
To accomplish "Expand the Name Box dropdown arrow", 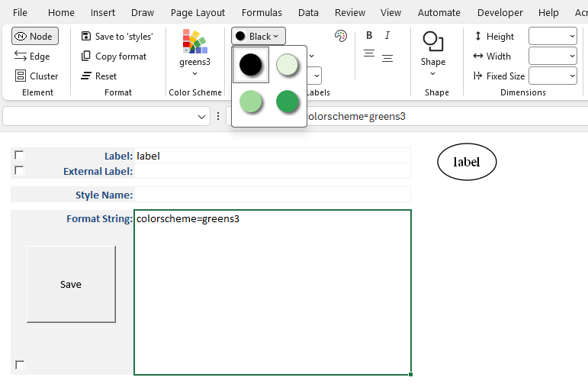I will coord(201,117).
